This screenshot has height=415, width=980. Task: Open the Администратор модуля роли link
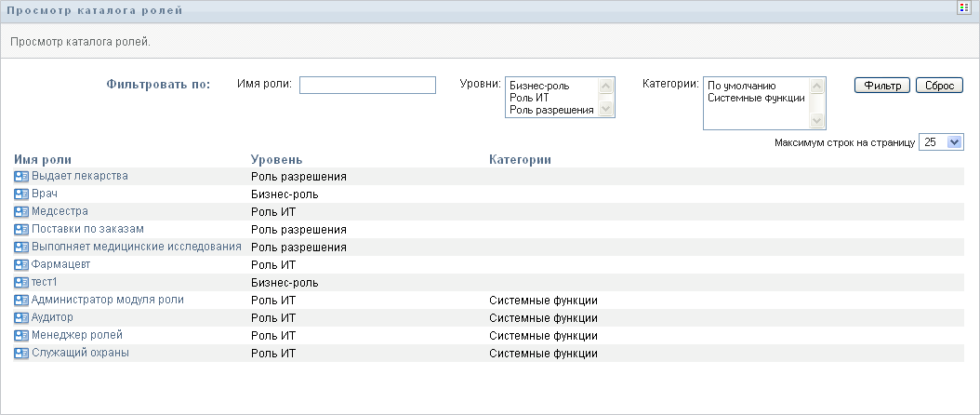108,300
